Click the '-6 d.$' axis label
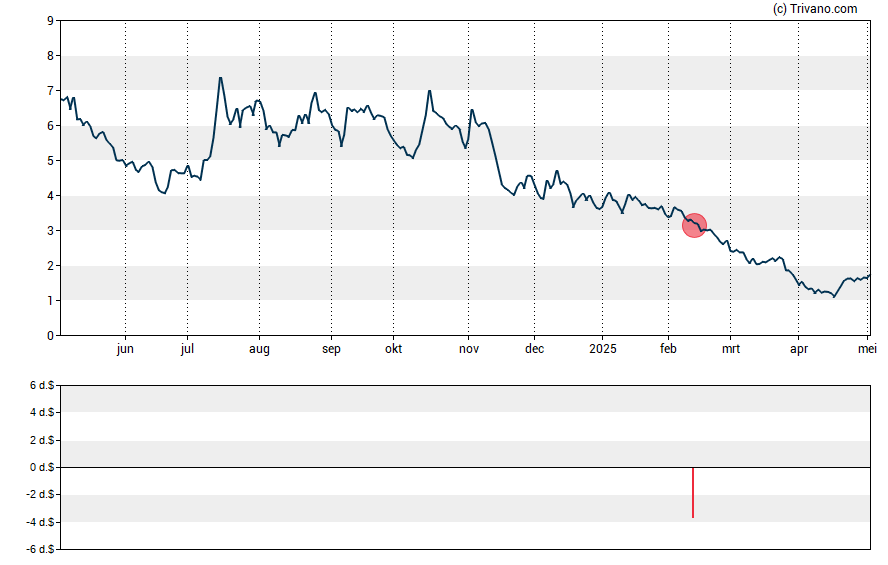Screen dimensions: 888x565 [x=40, y=550]
